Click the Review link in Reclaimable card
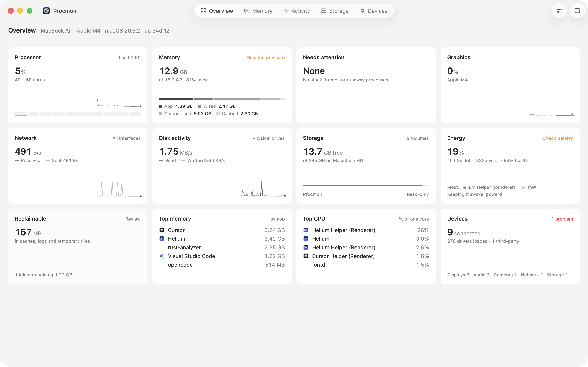The width and height of the screenshot is (588, 367). point(133,219)
